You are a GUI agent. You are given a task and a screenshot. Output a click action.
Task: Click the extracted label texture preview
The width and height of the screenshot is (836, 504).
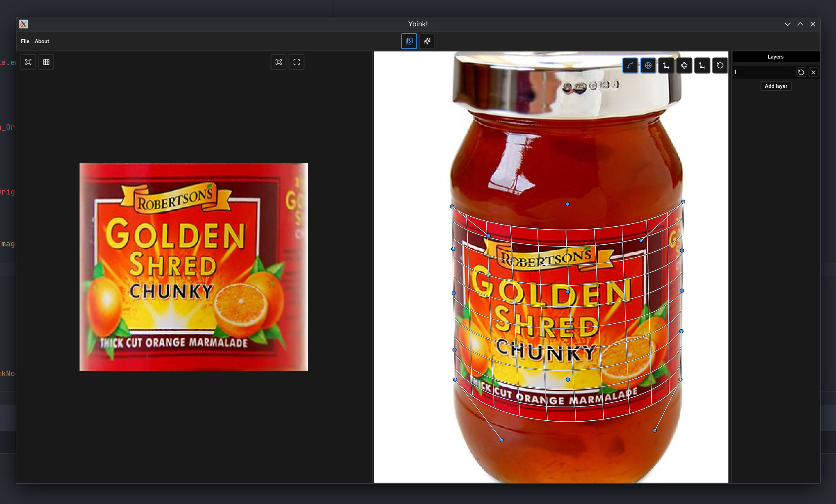point(193,267)
